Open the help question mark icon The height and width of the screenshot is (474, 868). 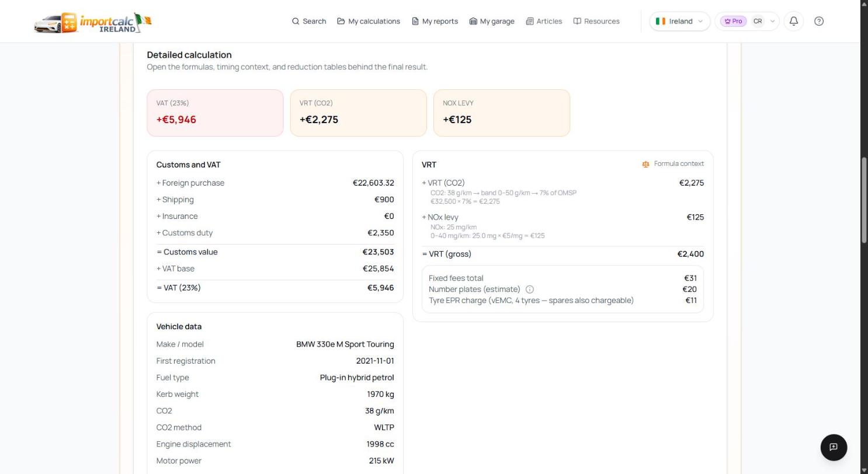pyautogui.click(x=819, y=21)
